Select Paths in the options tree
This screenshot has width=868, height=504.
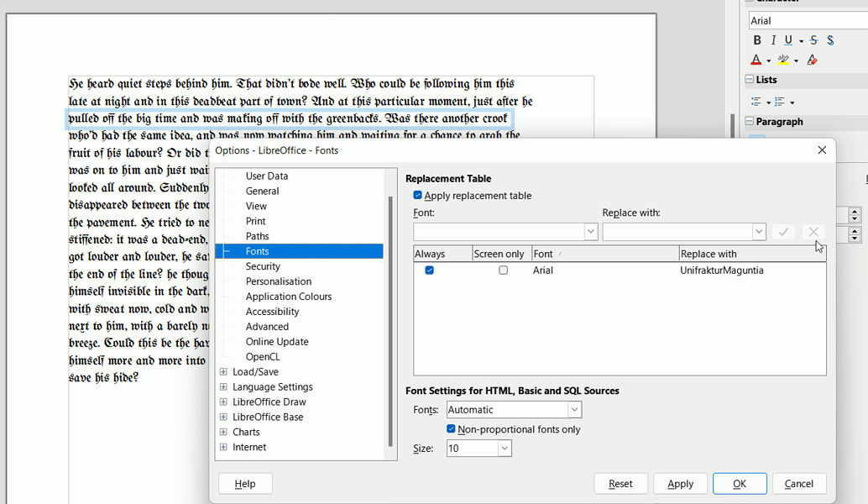pyautogui.click(x=258, y=236)
